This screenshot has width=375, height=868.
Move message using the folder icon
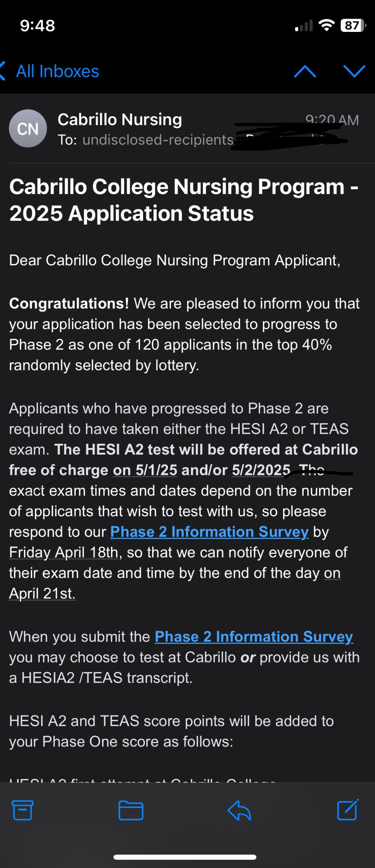coord(131,810)
